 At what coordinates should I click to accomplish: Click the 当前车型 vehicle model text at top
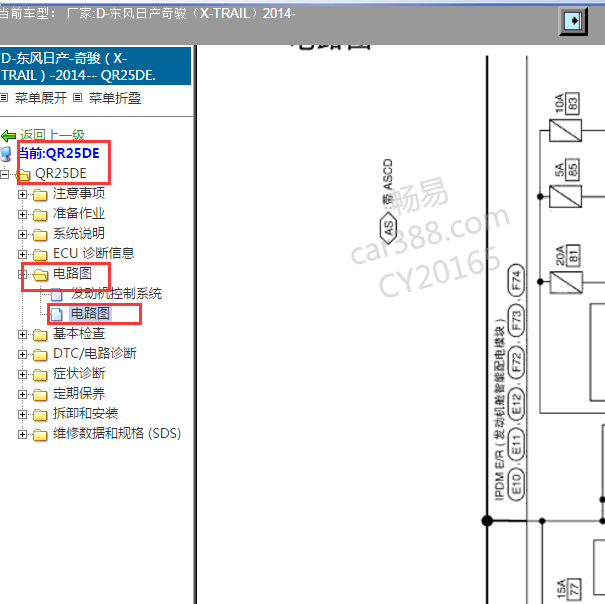point(147,14)
